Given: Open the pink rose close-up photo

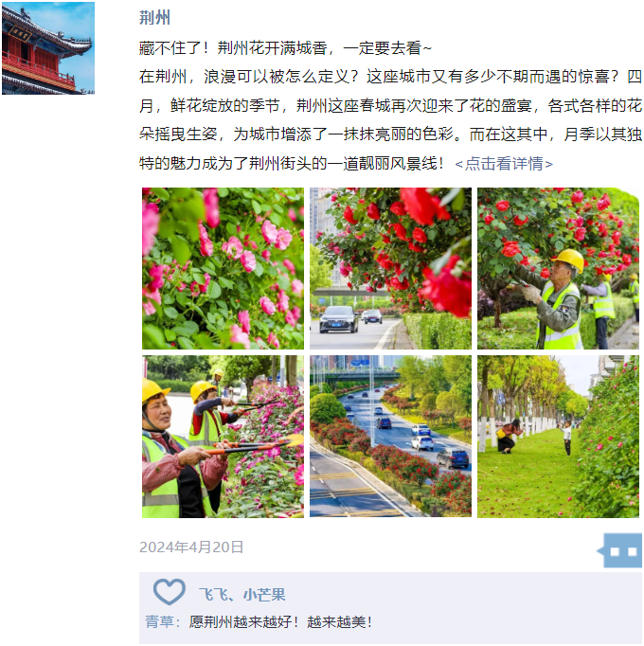Looking at the screenshot, I should click(x=223, y=269).
